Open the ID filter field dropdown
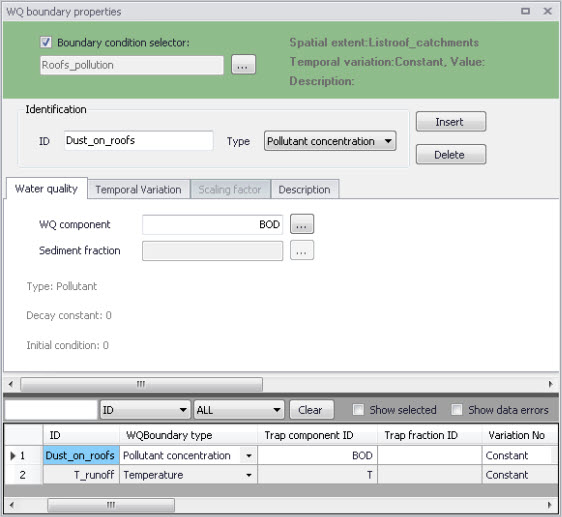Image resolution: width=562 pixels, height=517 pixels. [145, 410]
